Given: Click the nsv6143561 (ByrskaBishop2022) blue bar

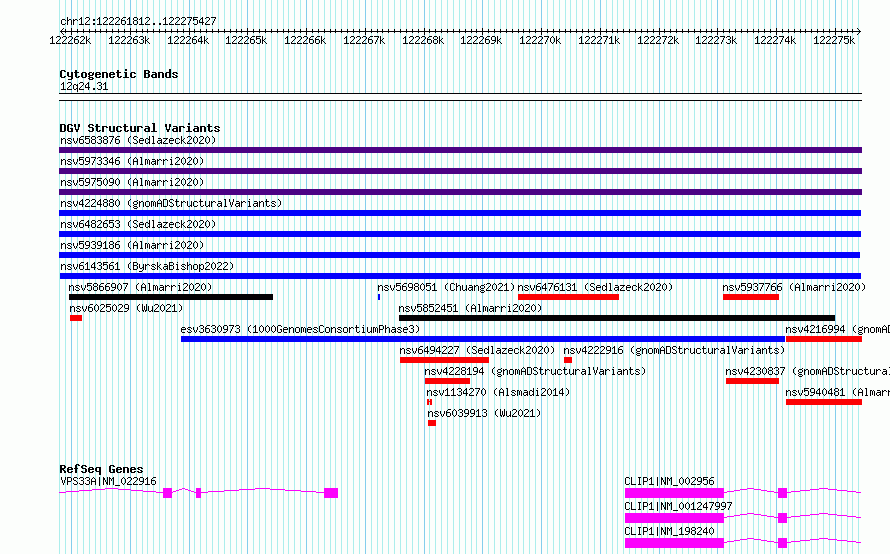Looking at the screenshot, I should [x=460, y=276].
